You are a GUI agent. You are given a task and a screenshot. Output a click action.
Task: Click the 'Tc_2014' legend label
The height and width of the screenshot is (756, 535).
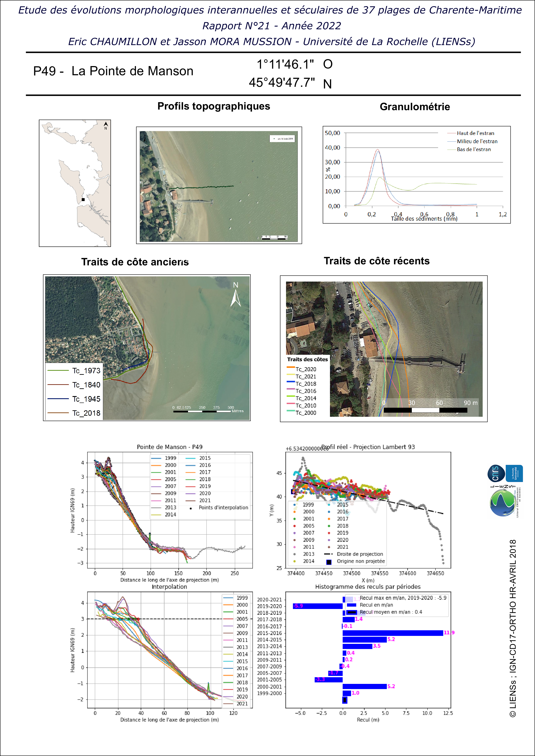point(306,398)
